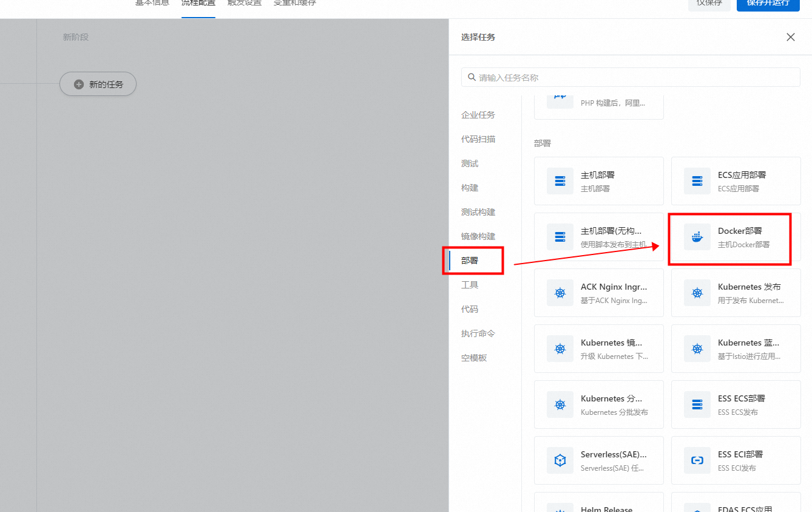
Task: Click the ESS ECS部署 server icon
Action: (697, 404)
